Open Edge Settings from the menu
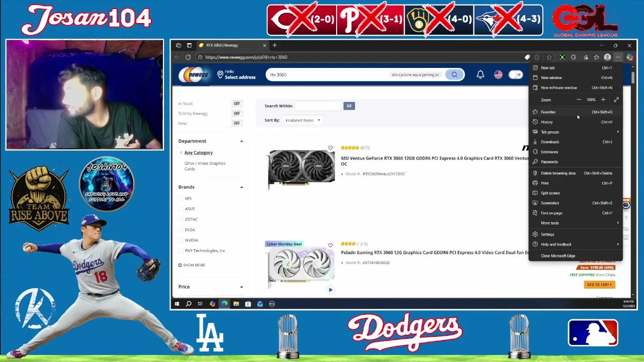This screenshot has width=644, height=362. [x=576, y=234]
